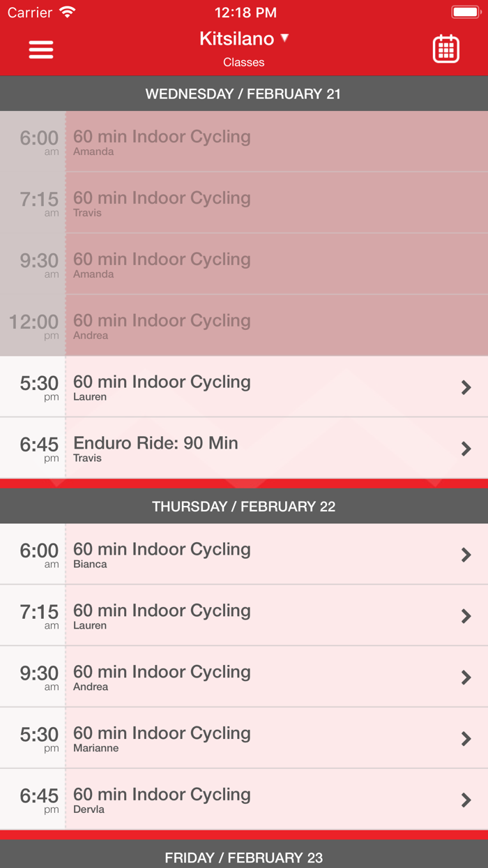Select the FRIDAY / FEBRUARY 23 header
488x868 pixels.
244,858
